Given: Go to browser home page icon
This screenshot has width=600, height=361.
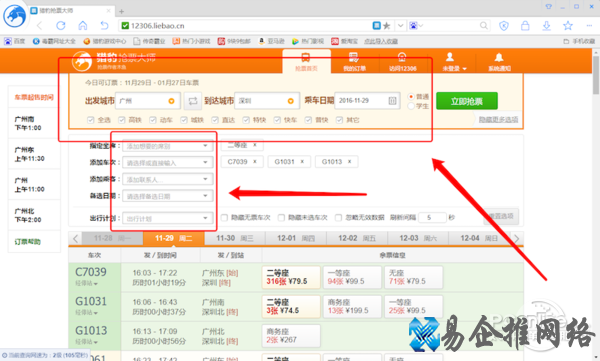Looking at the screenshot, I should 83,26.
